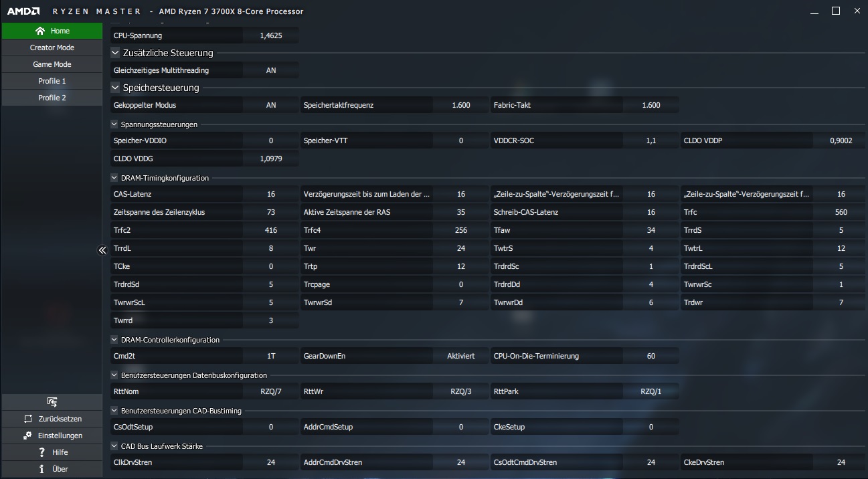
Task: Maximize the Ryzen Master window
Action: [x=836, y=11]
